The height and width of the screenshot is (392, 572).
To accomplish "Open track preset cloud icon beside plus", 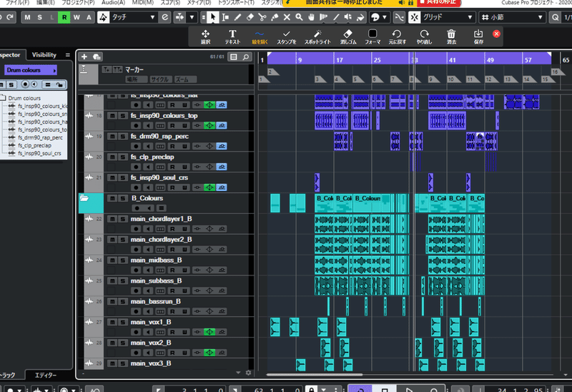I will click(97, 57).
